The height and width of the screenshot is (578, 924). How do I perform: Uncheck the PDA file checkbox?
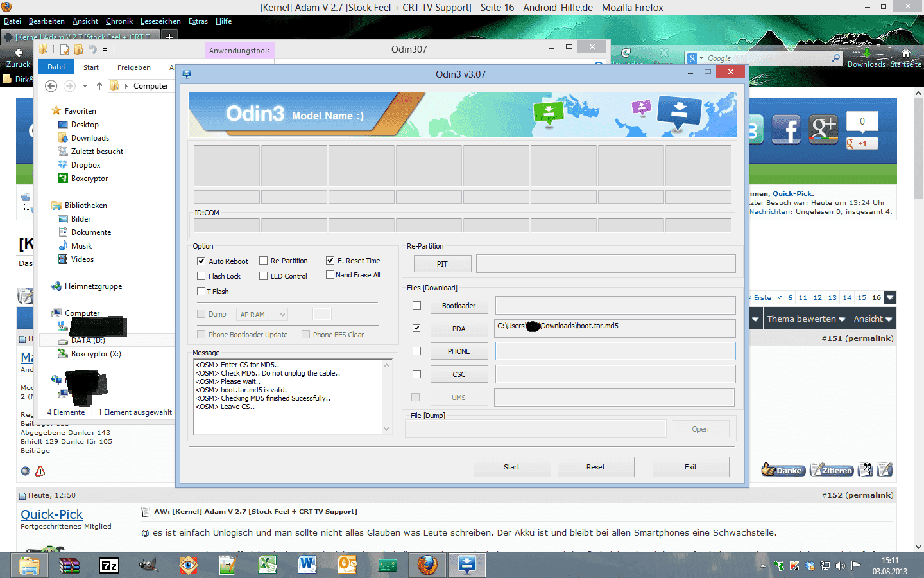click(x=416, y=328)
